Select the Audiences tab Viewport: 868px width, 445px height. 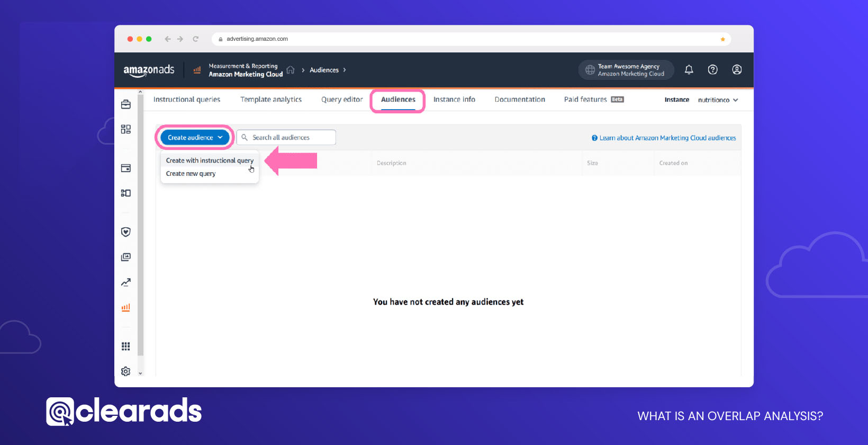(398, 100)
